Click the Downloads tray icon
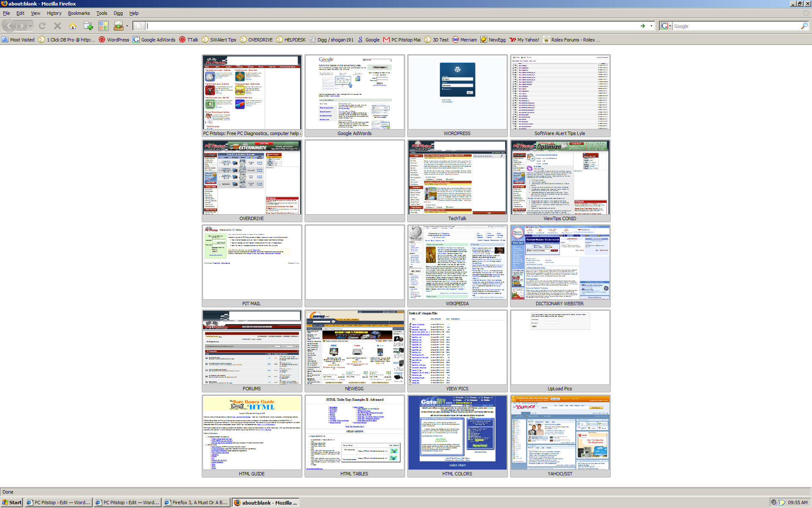 pyautogui.click(x=118, y=26)
